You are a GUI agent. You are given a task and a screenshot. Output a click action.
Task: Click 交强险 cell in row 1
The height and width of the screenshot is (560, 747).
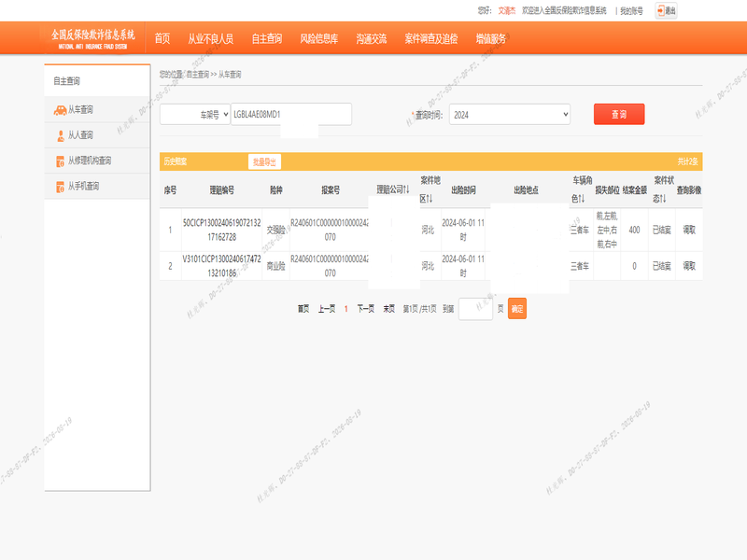275,230
